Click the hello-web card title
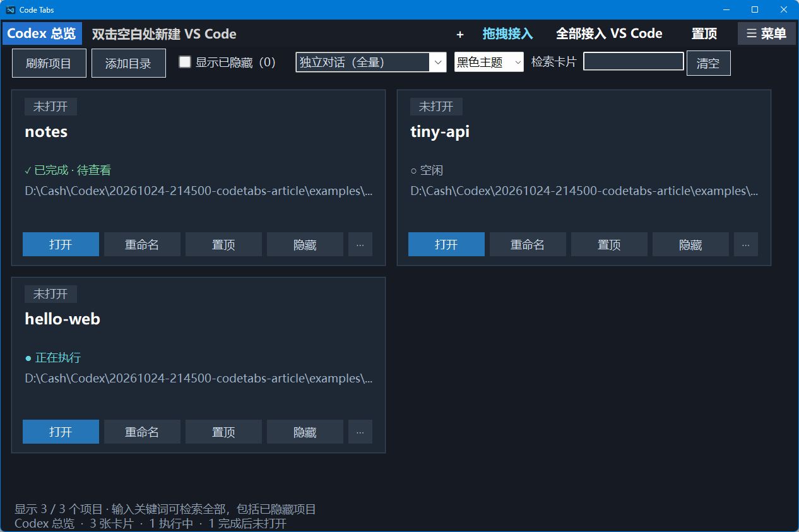The image size is (799, 532). (62, 319)
